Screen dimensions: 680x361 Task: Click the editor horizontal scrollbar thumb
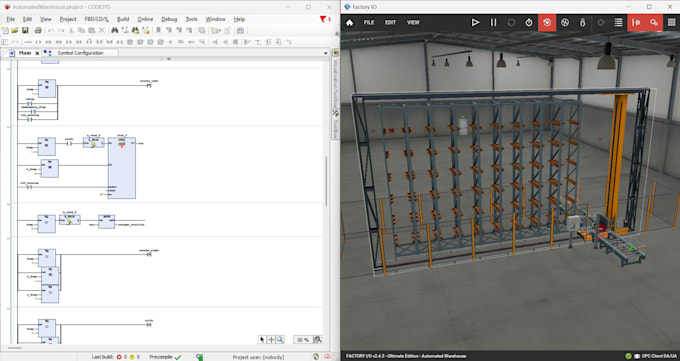coord(15,348)
